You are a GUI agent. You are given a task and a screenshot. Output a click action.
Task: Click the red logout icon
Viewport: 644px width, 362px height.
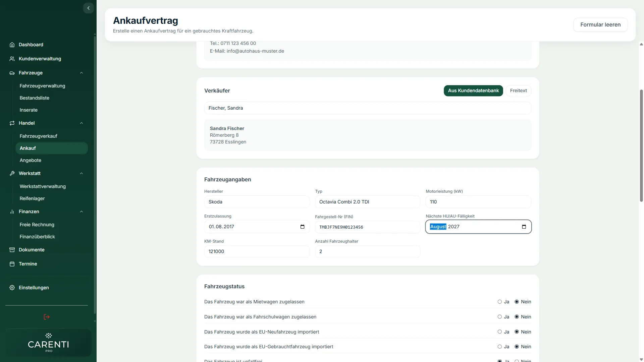coord(47,317)
